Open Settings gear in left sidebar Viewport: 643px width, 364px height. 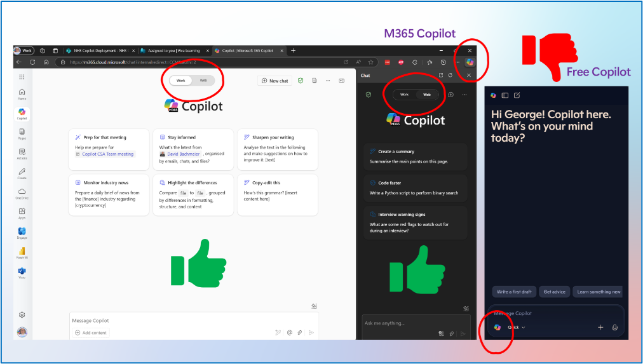point(22,314)
